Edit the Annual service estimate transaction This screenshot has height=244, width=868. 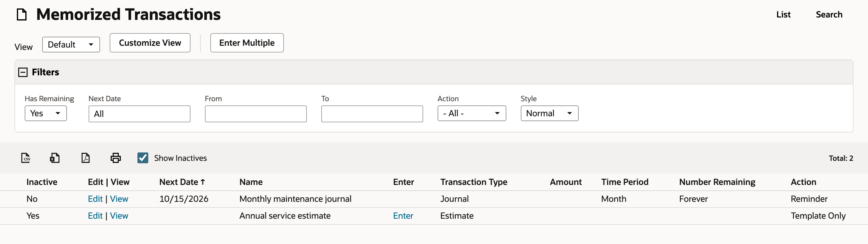pos(95,216)
